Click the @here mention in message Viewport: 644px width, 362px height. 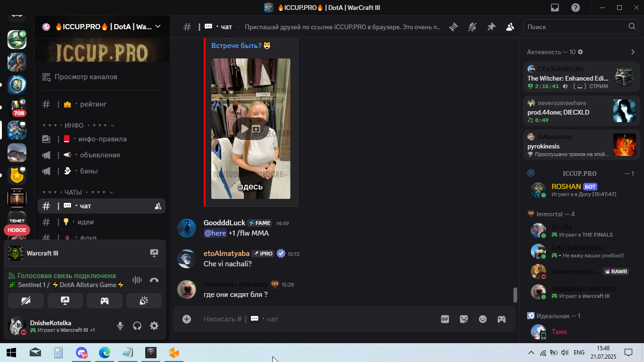(215, 233)
